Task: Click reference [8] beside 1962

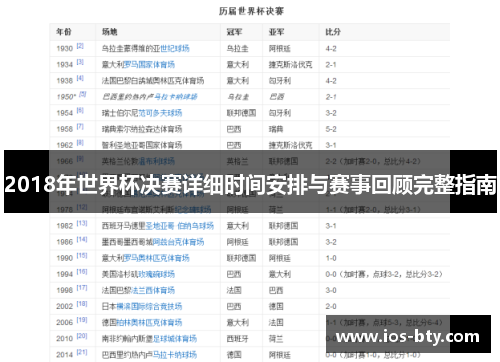Action: coord(80,143)
